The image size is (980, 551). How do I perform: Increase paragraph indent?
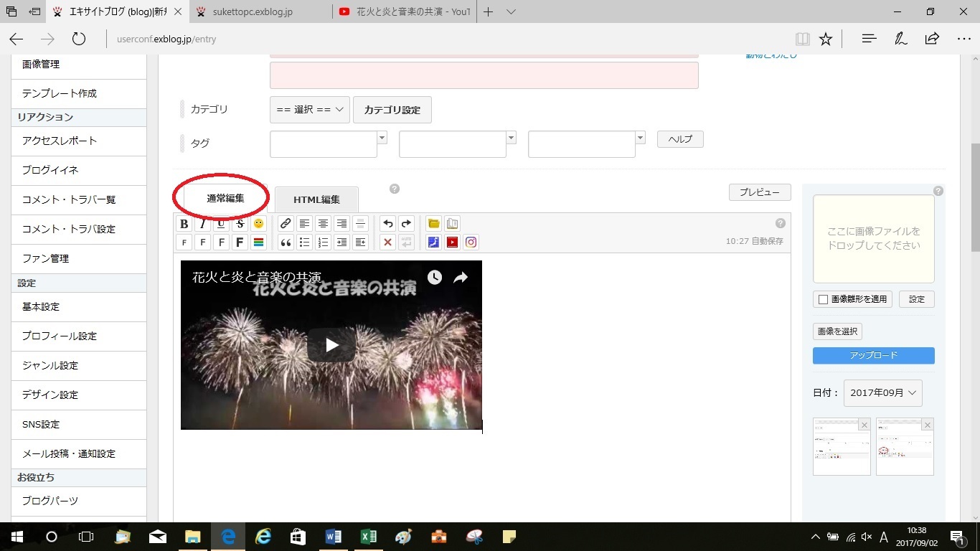[342, 242]
